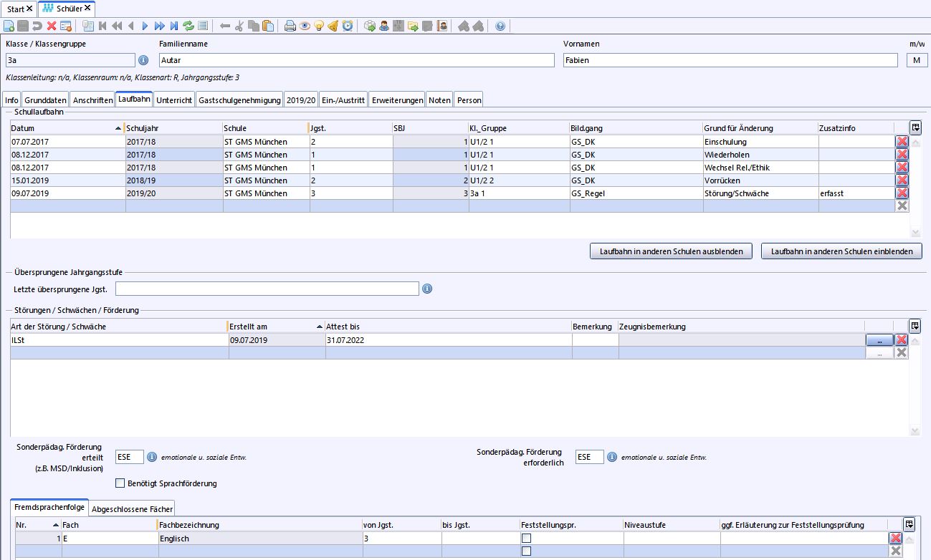Go to the next record (single right arrow)
Viewport: 931px width, 560px height.
click(145, 26)
